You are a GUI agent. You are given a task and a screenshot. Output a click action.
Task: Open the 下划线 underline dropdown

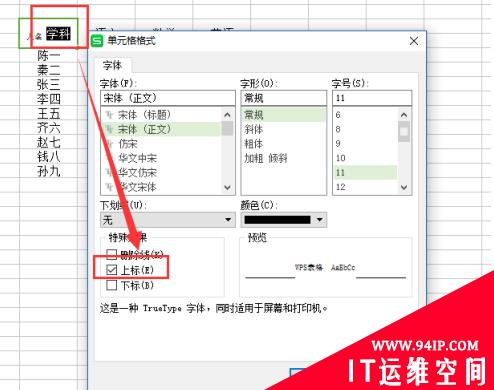coord(167,220)
